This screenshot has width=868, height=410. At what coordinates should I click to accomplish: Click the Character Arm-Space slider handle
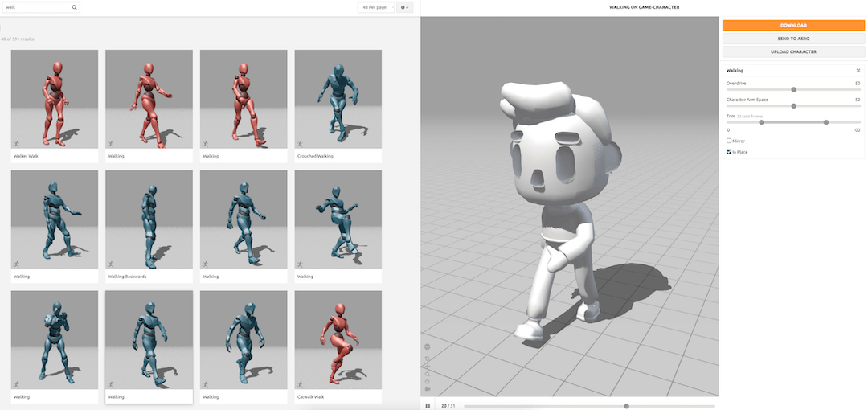click(x=793, y=106)
